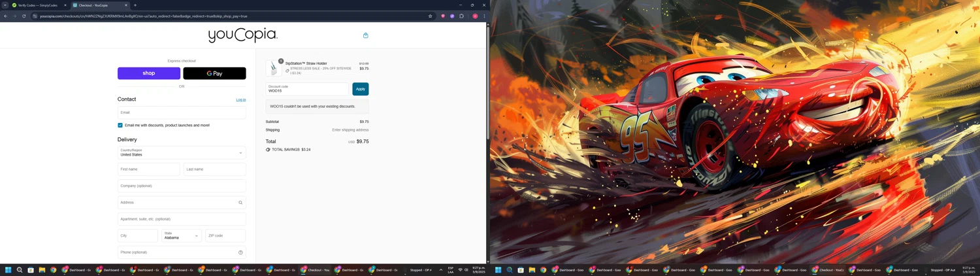Switch ESP LAA input language indicator
Screen dimensions: 980x276
[451, 270]
